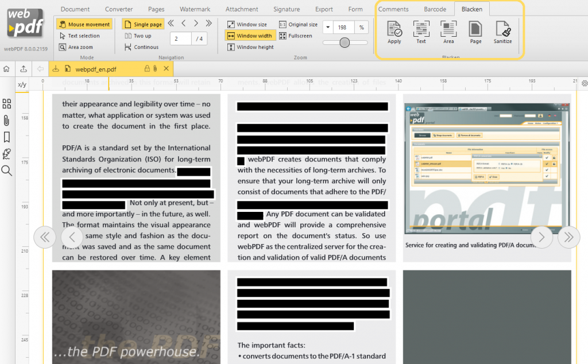Choose the Page blackening tool
Image resolution: width=588 pixels, height=364 pixels.
(475, 33)
